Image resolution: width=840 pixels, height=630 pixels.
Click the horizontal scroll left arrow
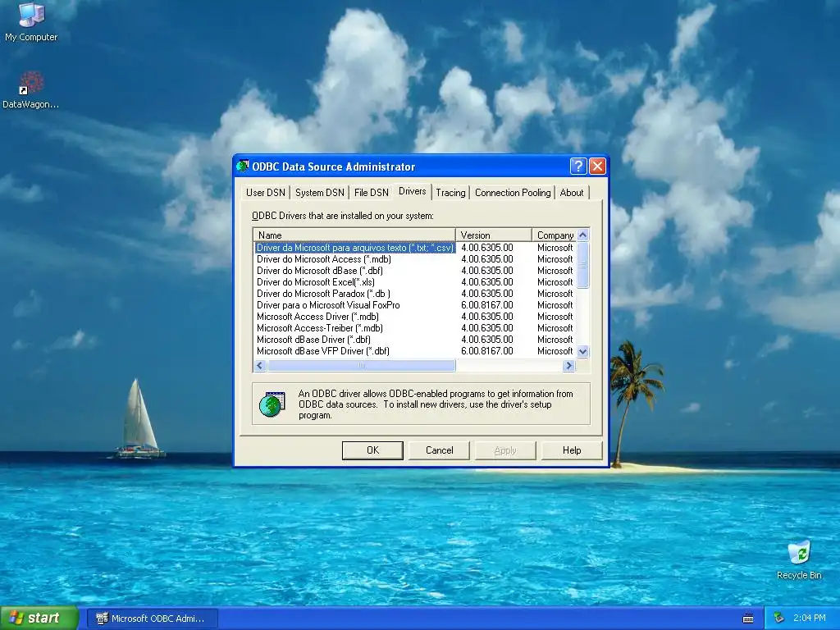(260, 365)
